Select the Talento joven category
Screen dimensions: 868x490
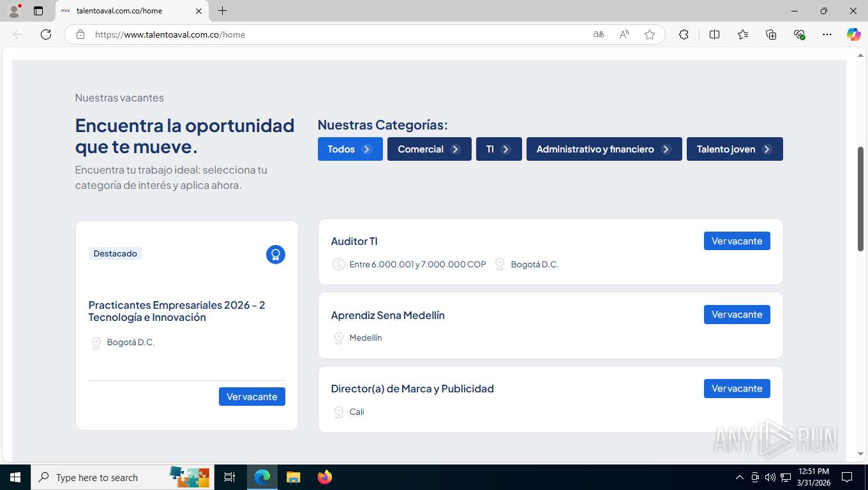point(735,149)
